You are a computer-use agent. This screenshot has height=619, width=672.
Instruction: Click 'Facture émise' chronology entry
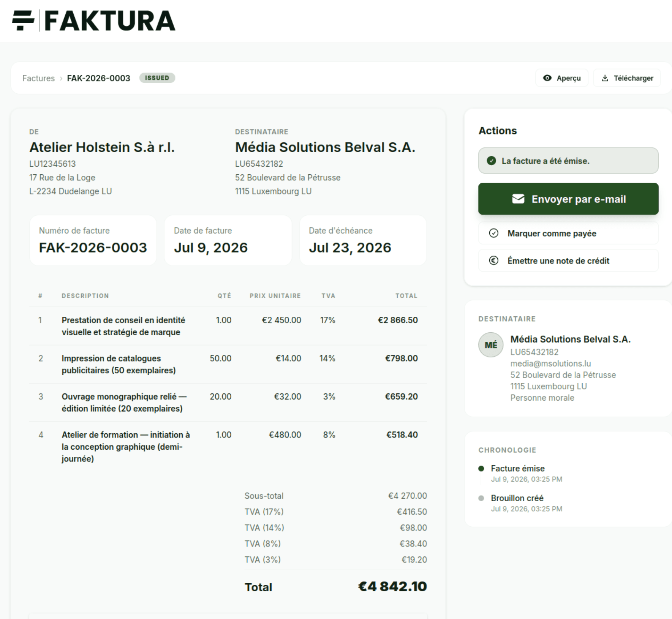(x=517, y=468)
